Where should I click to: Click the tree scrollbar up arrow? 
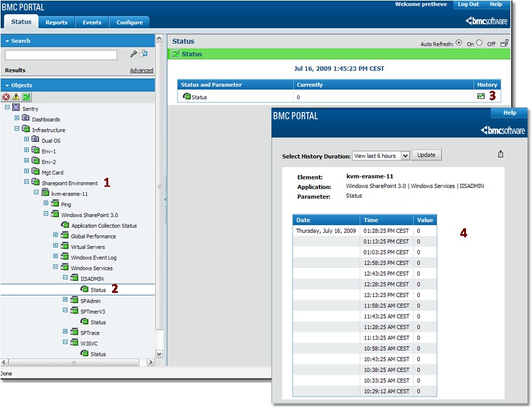coord(159,38)
